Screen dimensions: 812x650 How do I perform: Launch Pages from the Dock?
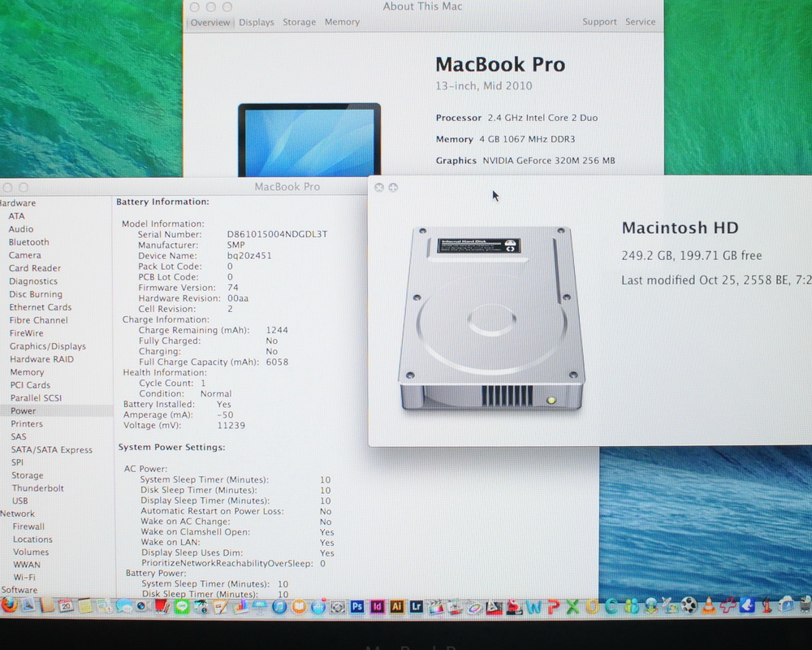tap(221, 605)
